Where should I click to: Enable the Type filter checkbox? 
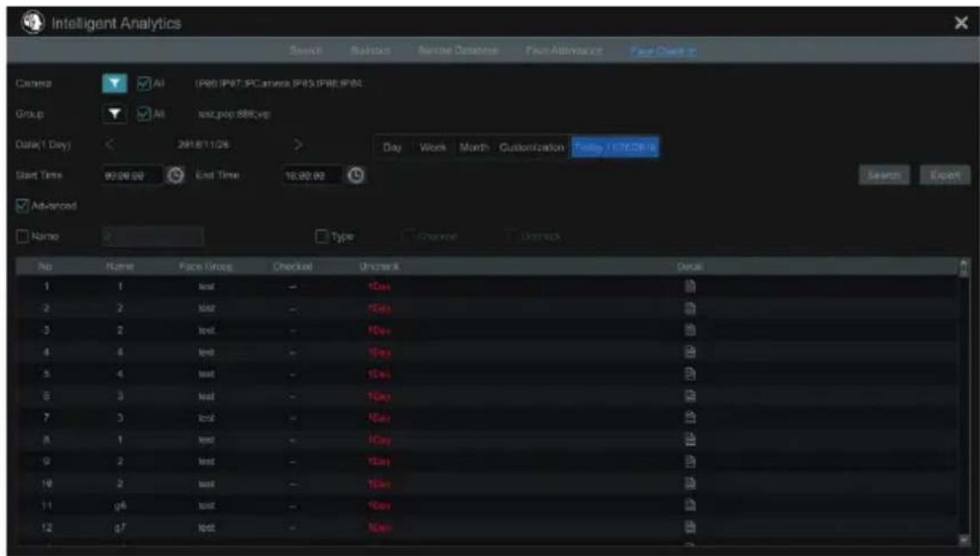321,236
